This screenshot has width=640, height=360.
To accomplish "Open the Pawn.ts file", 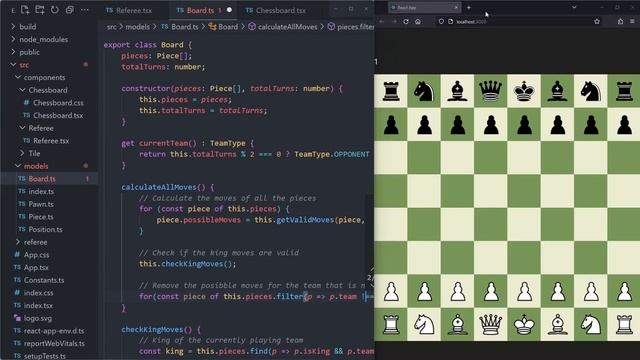I will [41, 204].
